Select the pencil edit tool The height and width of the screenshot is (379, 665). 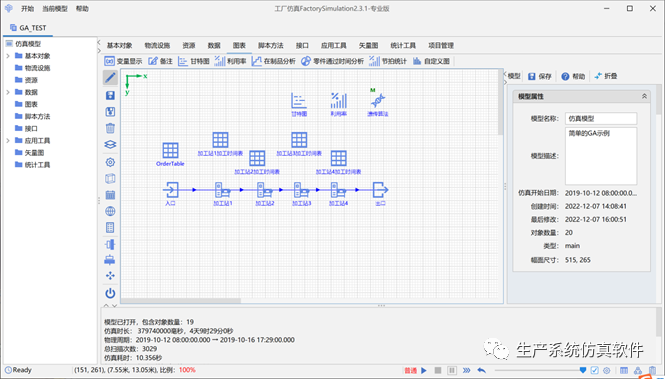coord(110,78)
